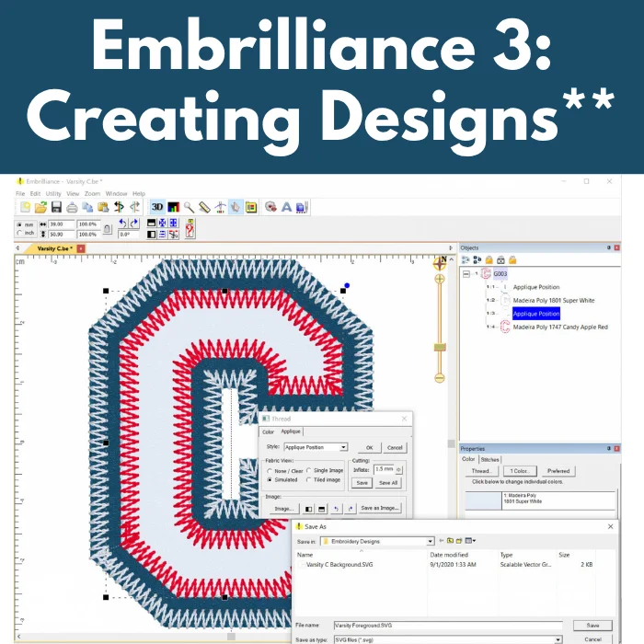Toggle the aspect ratio lock icon
This screenshot has width=644, height=644.
click(x=108, y=229)
